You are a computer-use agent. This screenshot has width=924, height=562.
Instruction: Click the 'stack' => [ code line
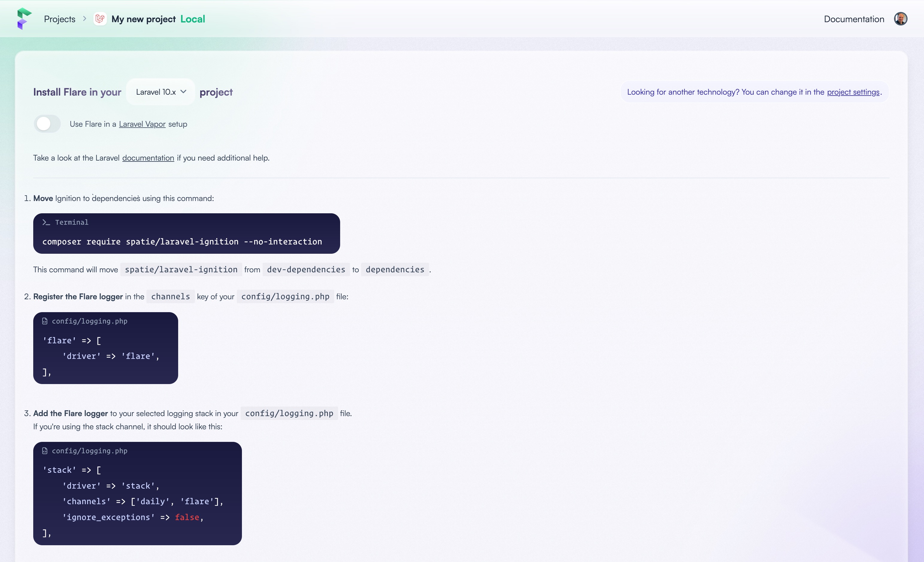click(72, 470)
